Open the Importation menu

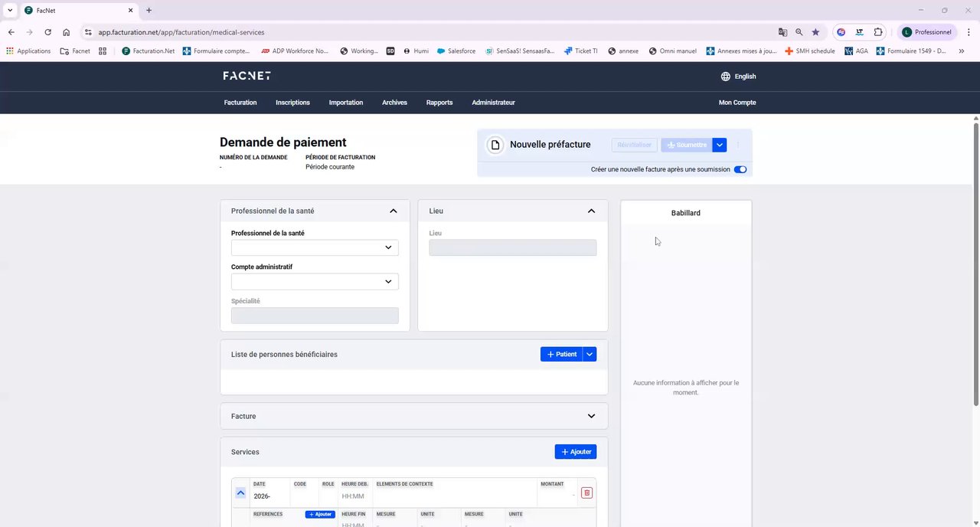click(346, 102)
